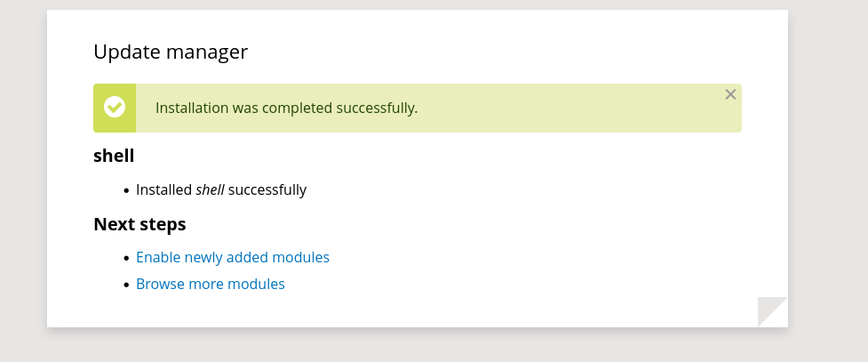Image resolution: width=868 pixels, height=362 pixels.
Task: Click the italic shell word in the list
Action: click(x=210, y=189)
